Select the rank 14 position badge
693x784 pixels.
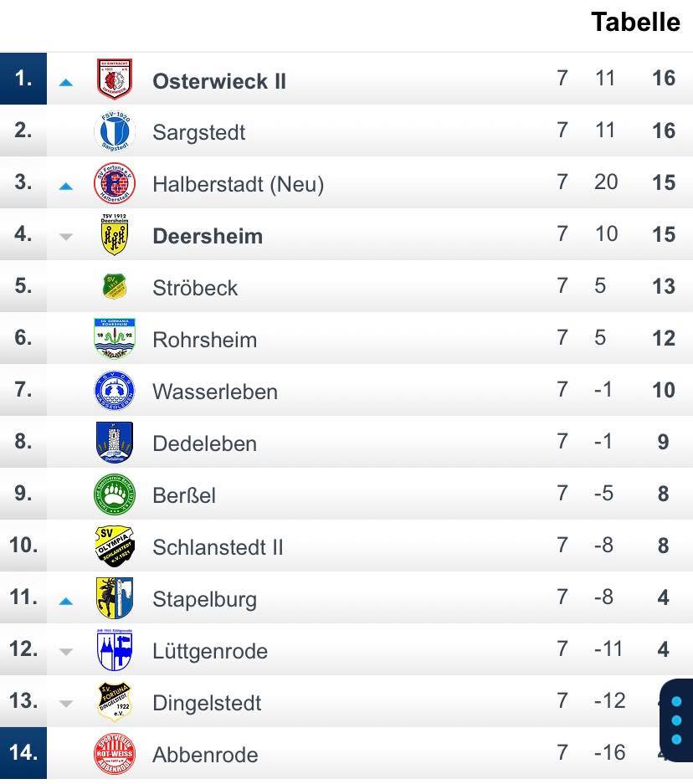coord(23,752)
